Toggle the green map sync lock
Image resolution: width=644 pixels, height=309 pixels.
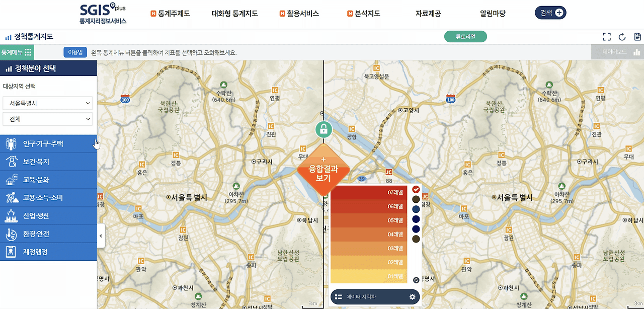[x=324, y=129]
